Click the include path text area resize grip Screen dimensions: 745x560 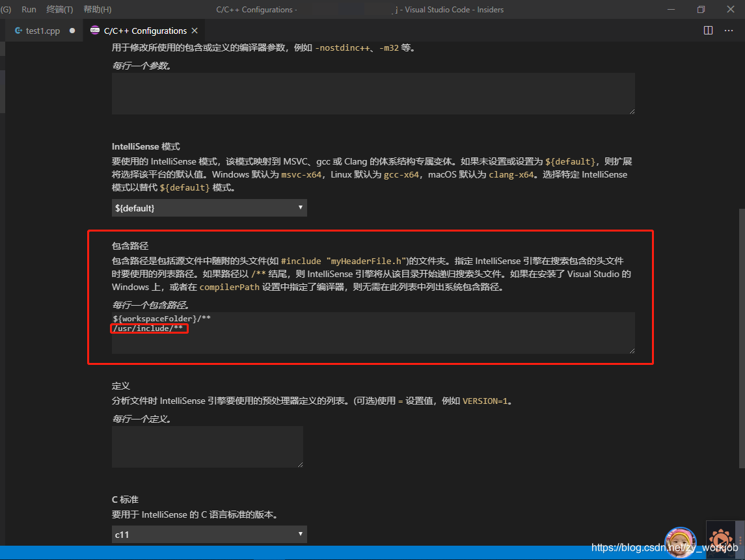point(632,351)
